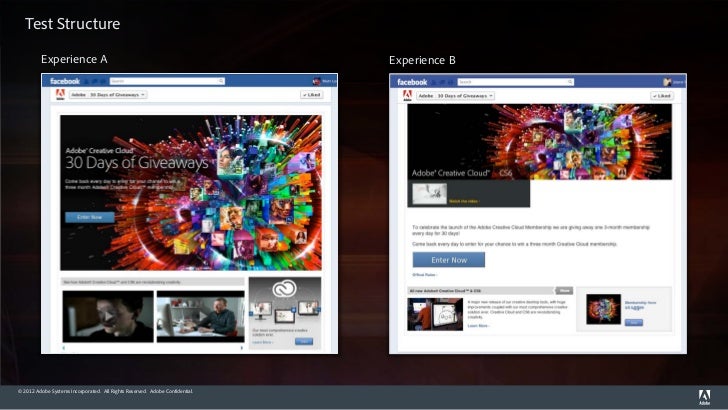728x410 pixels.
Task: Click the facebook logo in Experience A
Action: click(x=65, y=81)
